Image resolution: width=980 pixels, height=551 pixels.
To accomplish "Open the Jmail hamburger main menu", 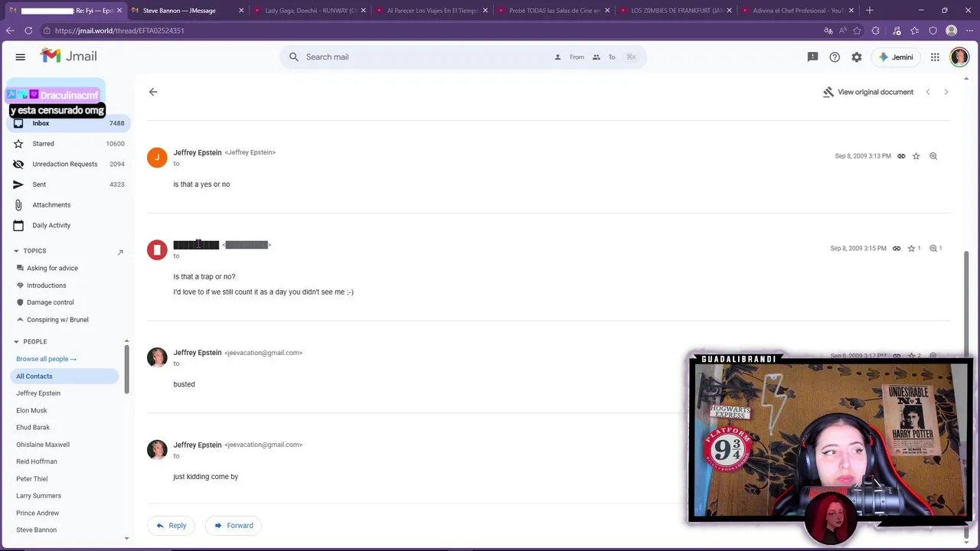I will coord(21,57).
